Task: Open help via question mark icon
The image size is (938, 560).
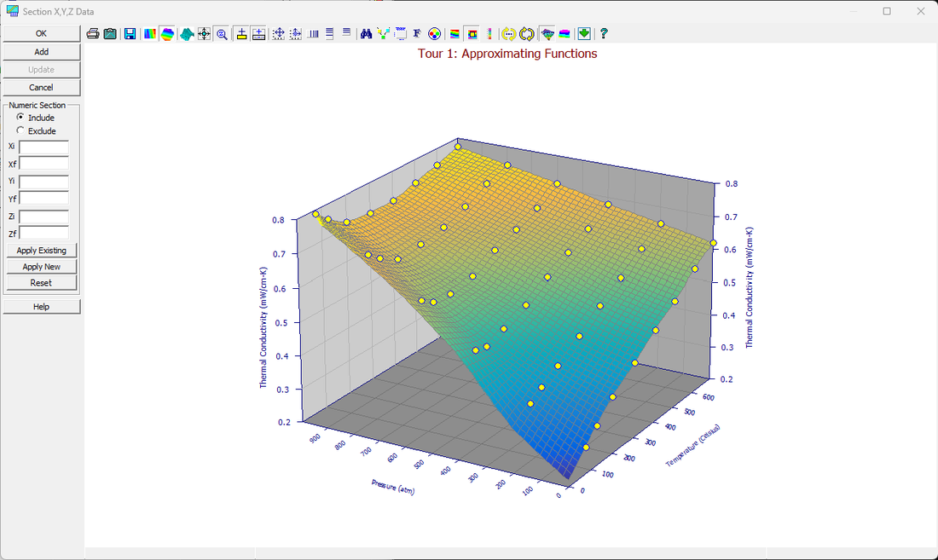Action: click(604, 34)
